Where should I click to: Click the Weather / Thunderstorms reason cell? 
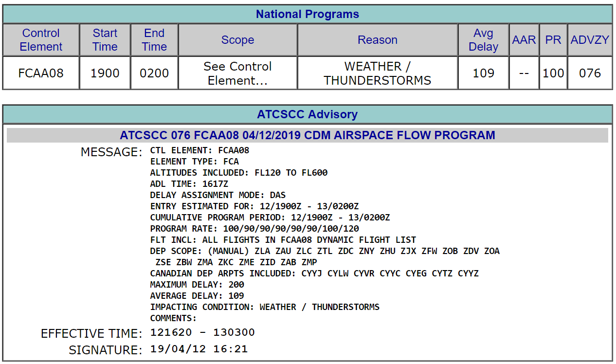pyautogui.click(x=378, y=73)
